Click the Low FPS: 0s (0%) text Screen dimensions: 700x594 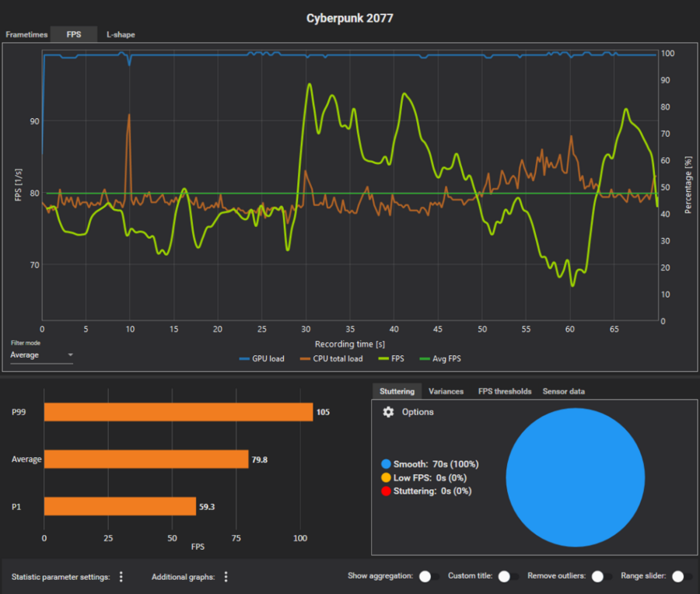pos(430,477)
